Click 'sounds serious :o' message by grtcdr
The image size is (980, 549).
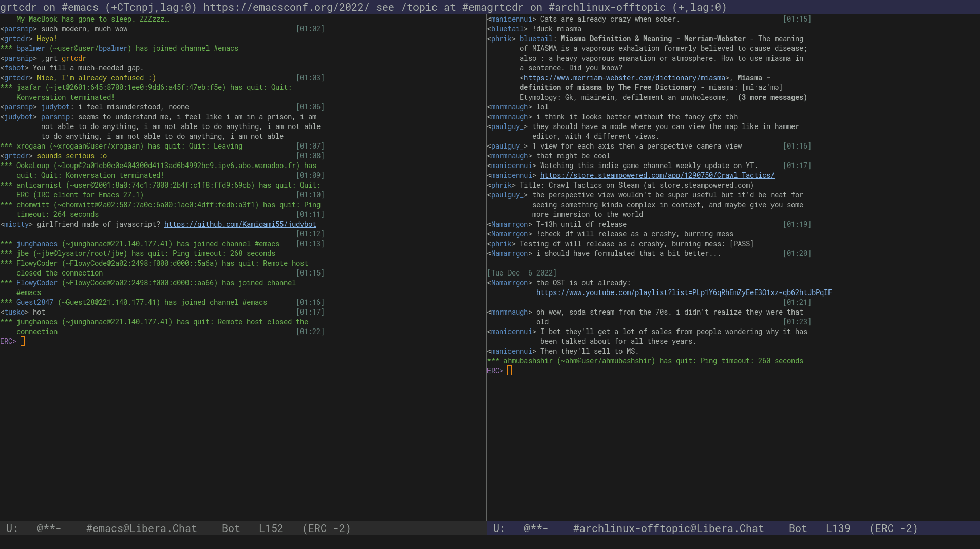[72, 156]
